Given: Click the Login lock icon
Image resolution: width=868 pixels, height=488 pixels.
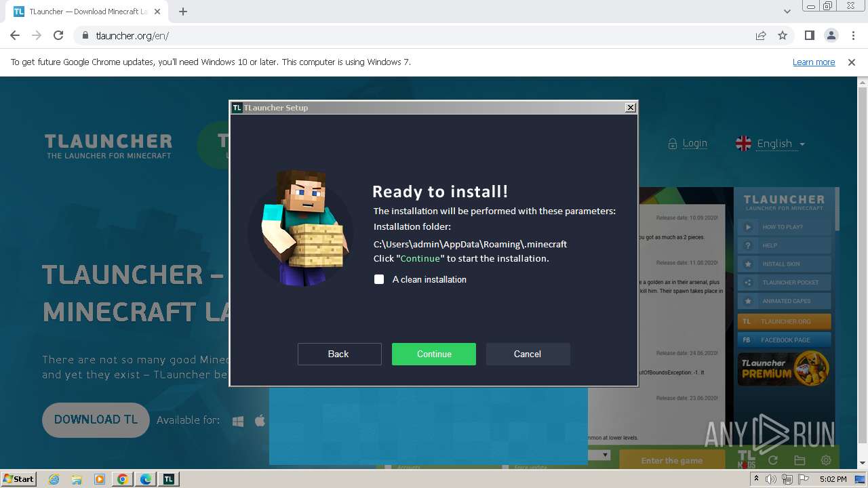Looking at the screenshot, I should click(x=673, y=144).
